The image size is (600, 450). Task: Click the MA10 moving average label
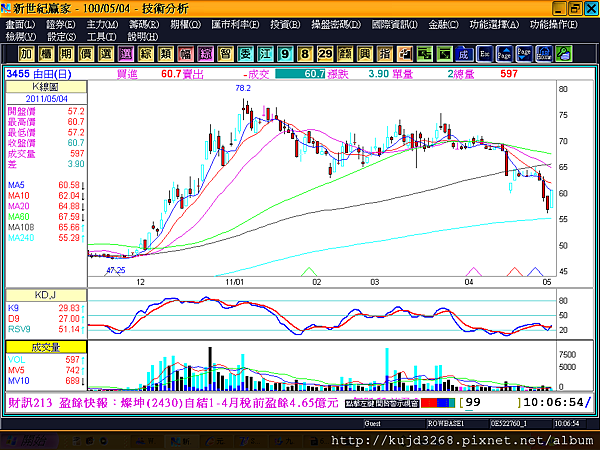19,196
